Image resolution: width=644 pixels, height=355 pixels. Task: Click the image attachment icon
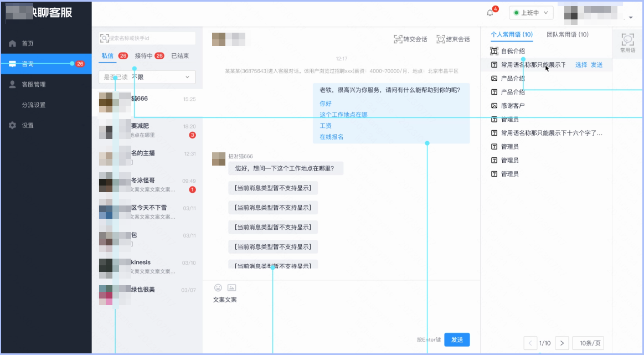pos(231,287)
